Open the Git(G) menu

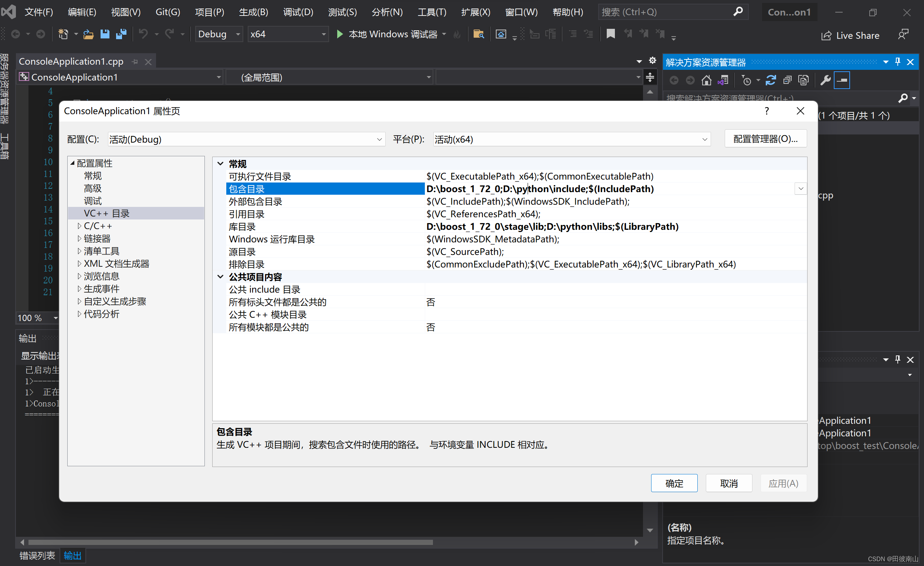(167, 12)
